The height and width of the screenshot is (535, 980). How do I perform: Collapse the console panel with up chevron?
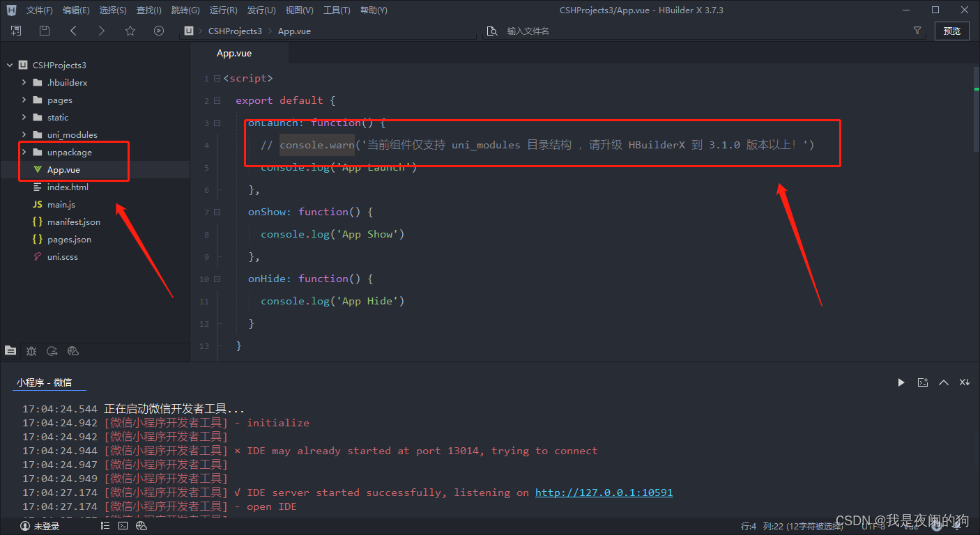[x=944, y=382]
